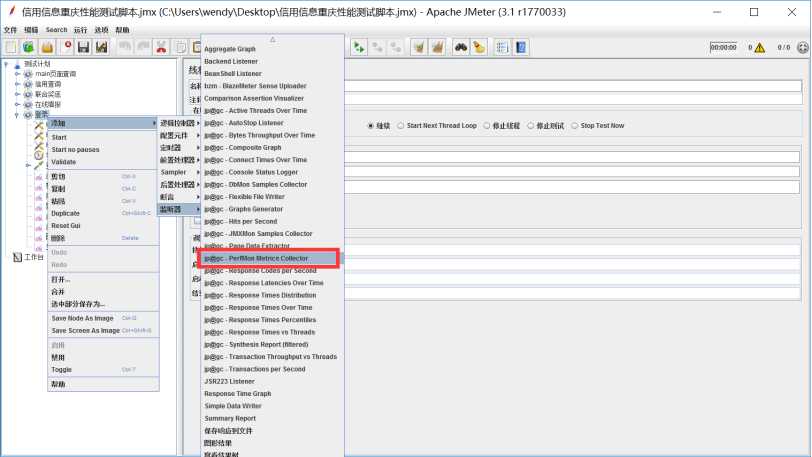
Task: Click the Undo toolbar icon
Action: tap(125, 48)
